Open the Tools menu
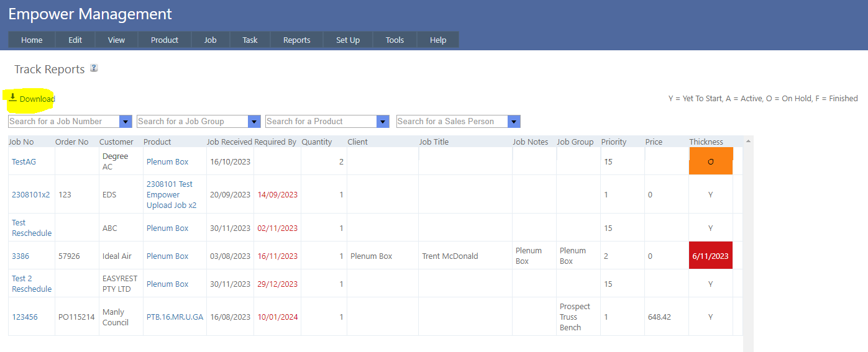868x352 pixels. coord(395,40)
